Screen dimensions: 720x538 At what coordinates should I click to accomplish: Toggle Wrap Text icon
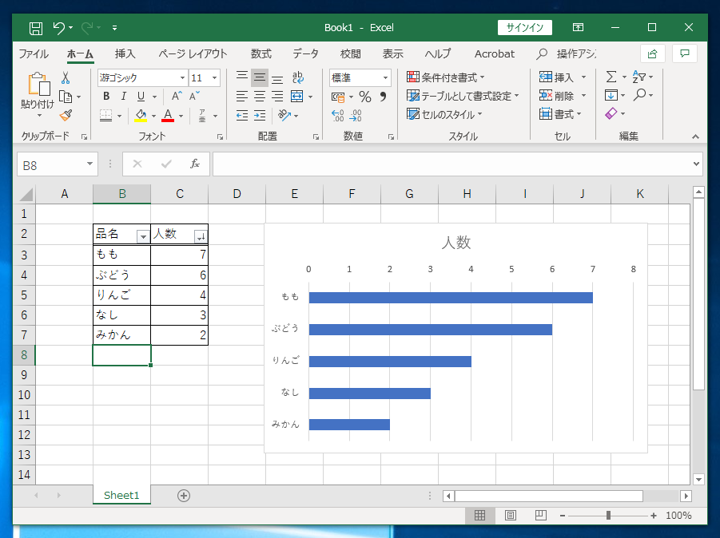coord(298,77)
